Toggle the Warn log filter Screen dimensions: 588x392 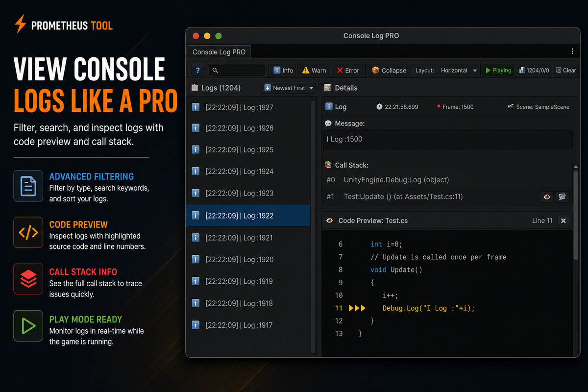[314, 71]
